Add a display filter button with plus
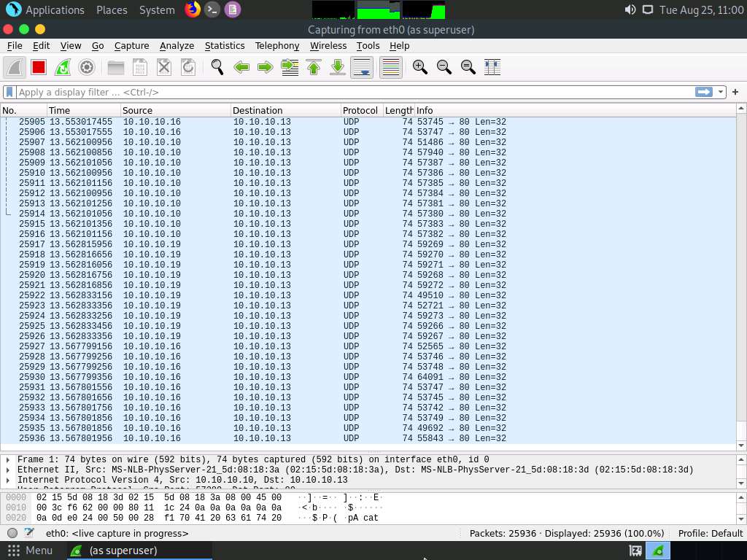This screenshot has height=560, width=747. tap(735, 92)
